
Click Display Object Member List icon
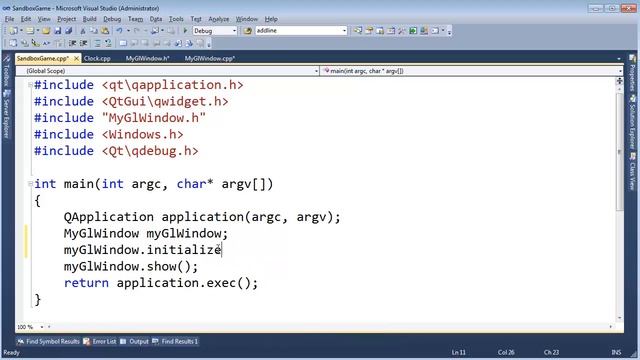(x=13, y=43)
